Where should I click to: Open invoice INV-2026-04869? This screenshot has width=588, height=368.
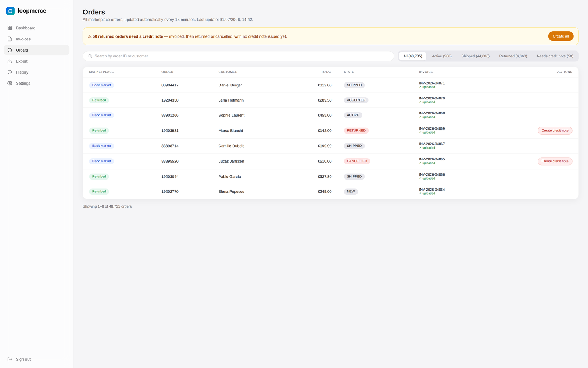(432, 129)
